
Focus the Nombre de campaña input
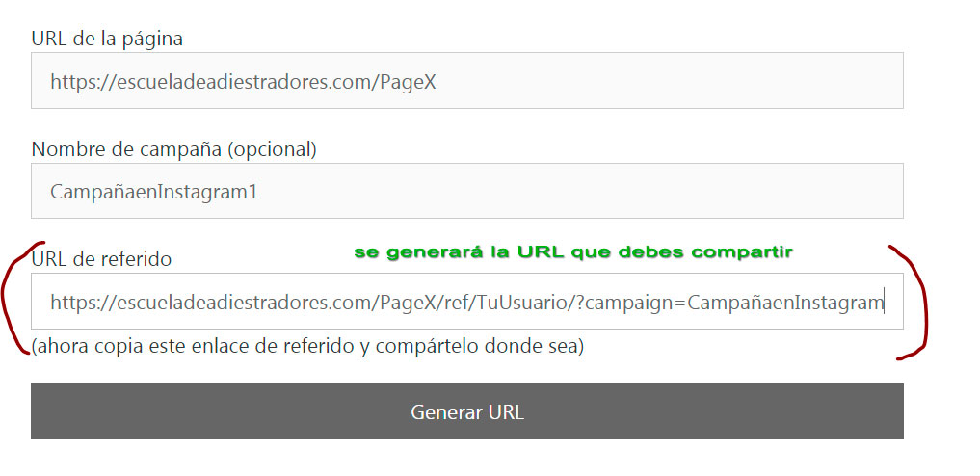(467, 191)
